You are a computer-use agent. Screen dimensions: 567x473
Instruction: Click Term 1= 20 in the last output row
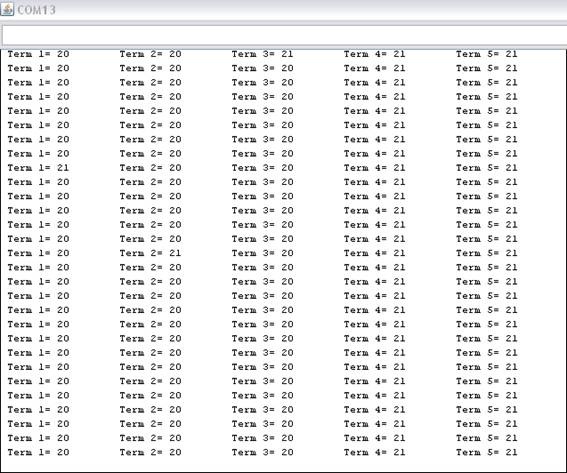coord(38,452)
